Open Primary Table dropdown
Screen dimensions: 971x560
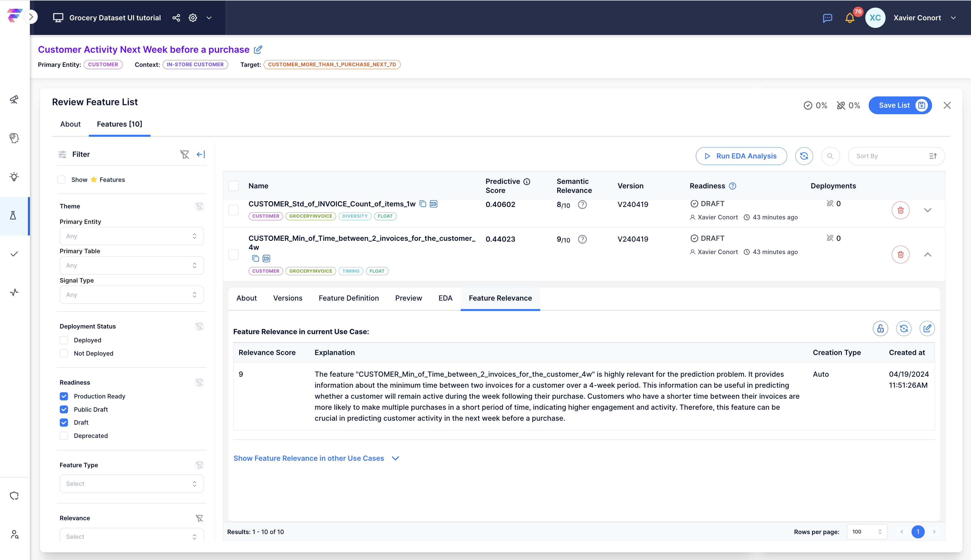coord(131,265)
